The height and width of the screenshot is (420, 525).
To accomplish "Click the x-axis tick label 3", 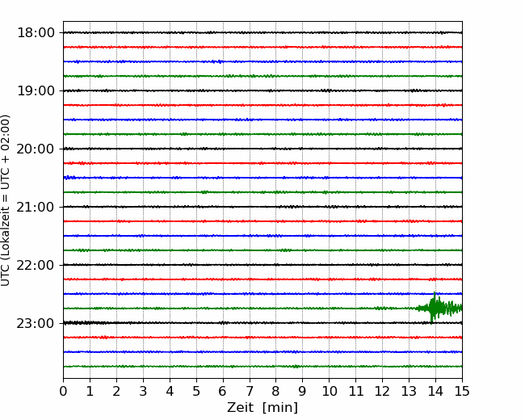I will tap(143, 391).
